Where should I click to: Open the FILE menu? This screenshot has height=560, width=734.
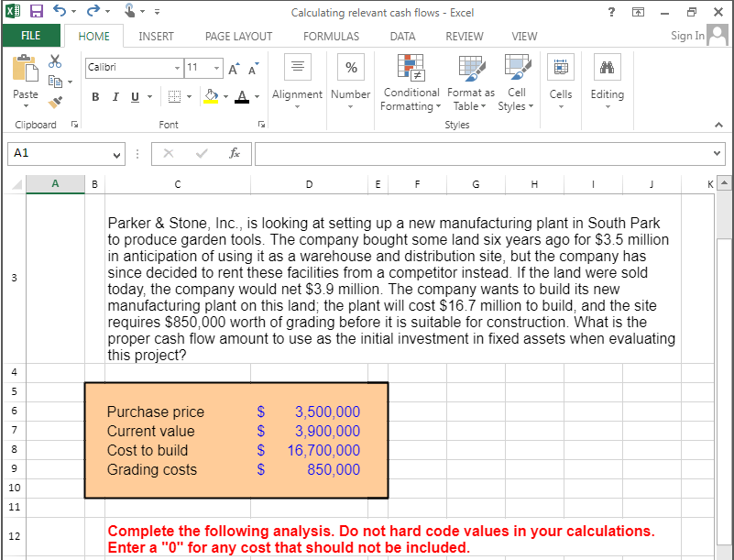(31, 35)
